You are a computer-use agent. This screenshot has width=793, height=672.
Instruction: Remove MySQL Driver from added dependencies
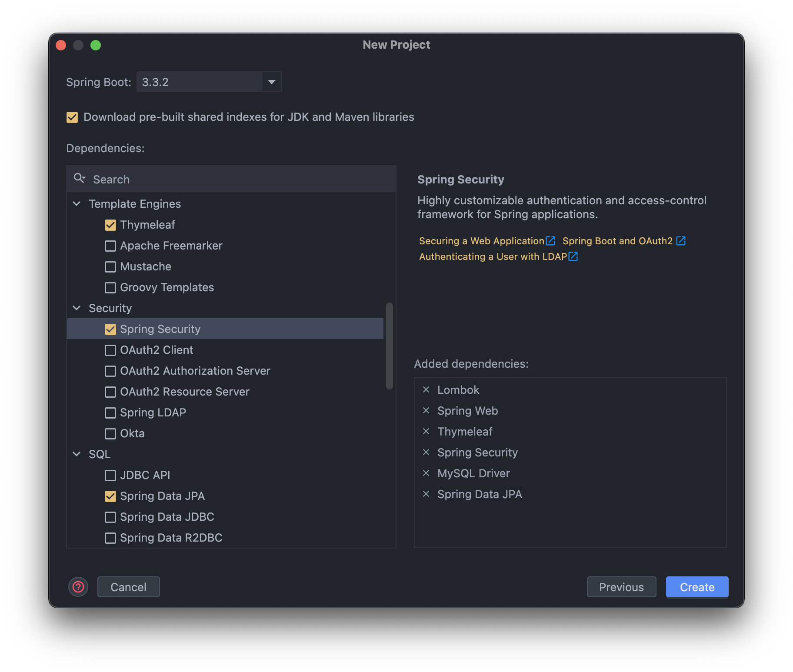[x=426, y=473]
